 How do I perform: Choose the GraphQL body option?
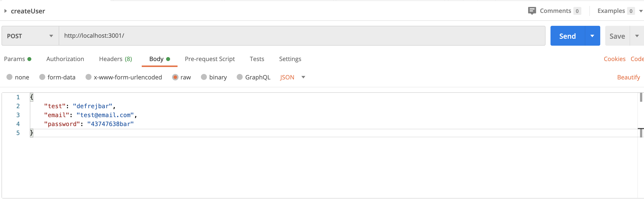tap(239, 77)
